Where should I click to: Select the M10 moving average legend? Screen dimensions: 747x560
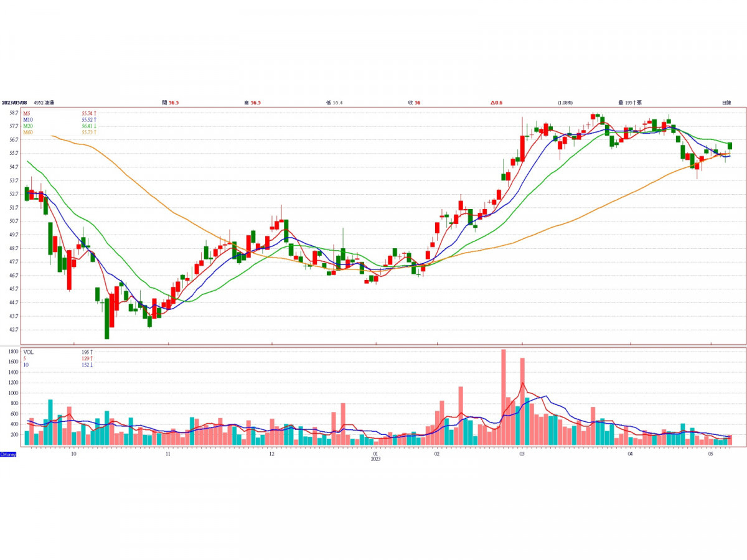27,119
